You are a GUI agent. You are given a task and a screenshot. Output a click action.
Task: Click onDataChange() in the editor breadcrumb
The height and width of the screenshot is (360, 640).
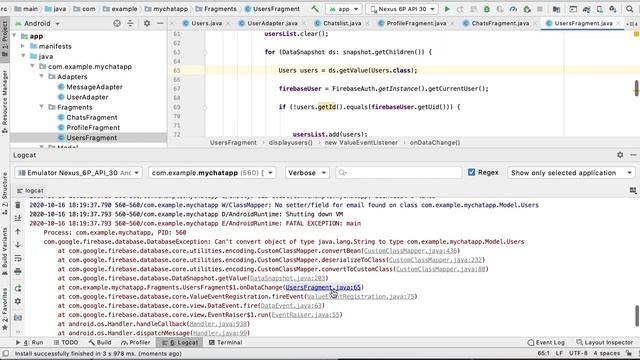[435, 142]
